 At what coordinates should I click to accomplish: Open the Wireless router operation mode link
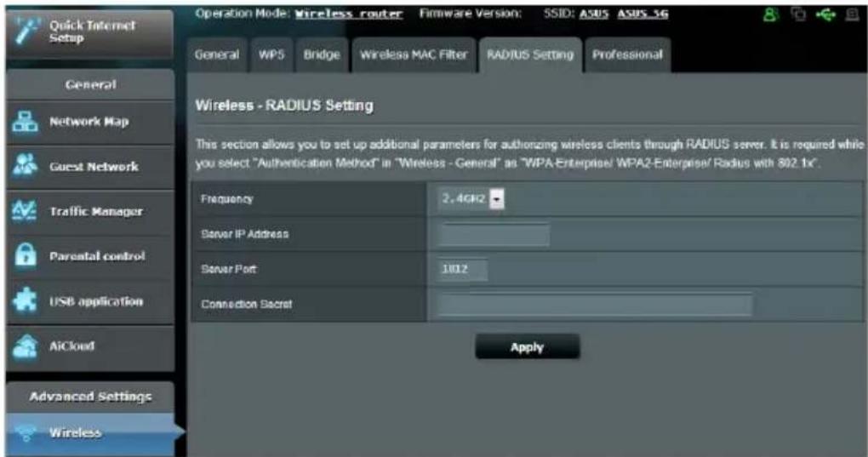tap(349, 14)
